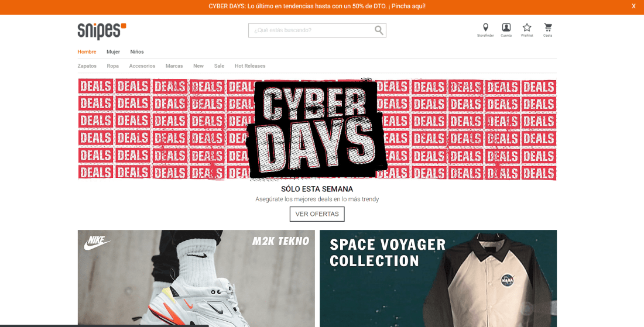This screenshot has width=644, height=327.
Task: Click the search magnifying glass icon
Action: click(x=379, y=30)
